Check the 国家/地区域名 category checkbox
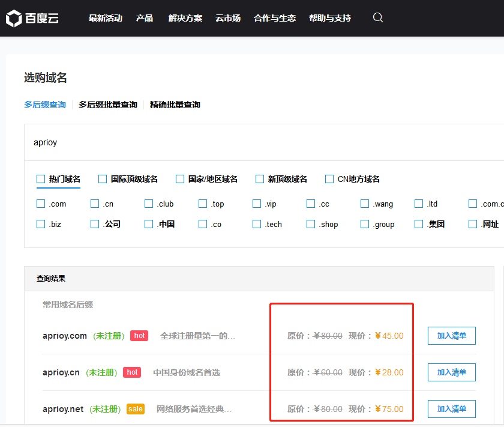This screenshot has width=504, height=427. [180, 179]
